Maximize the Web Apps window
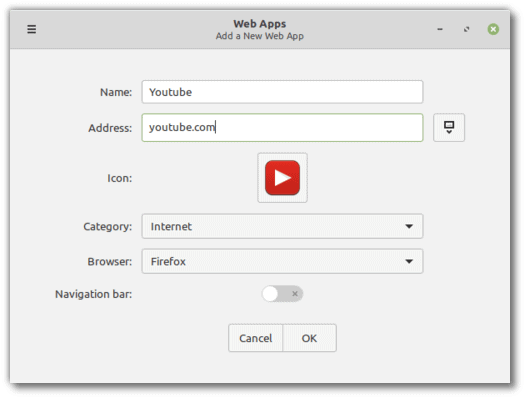 click(466, 30)
